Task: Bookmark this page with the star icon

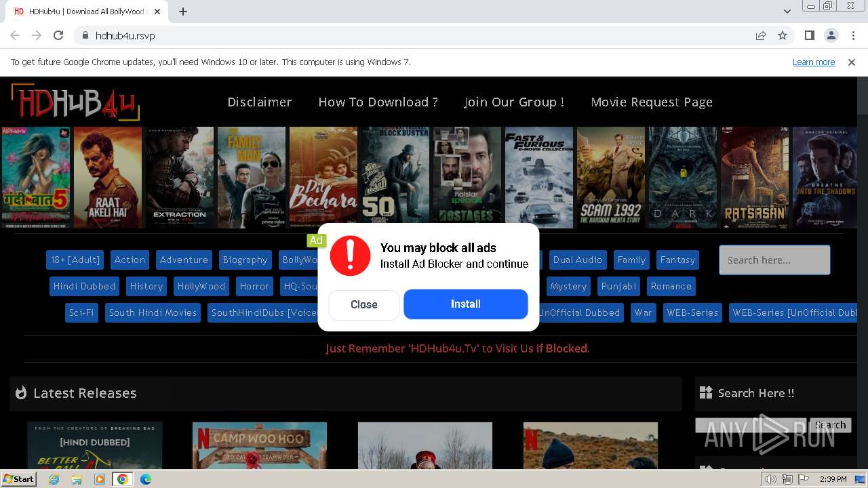Action: click(783, 35)
